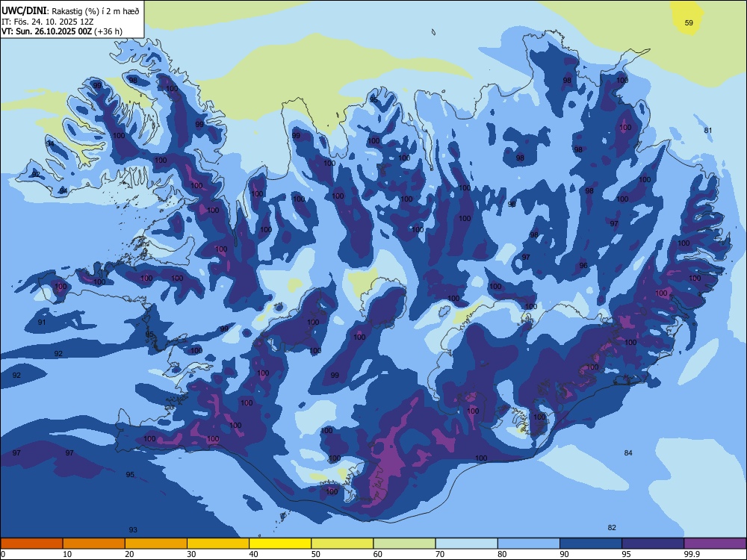Click the legend tick label 20

tap(129, 554)
